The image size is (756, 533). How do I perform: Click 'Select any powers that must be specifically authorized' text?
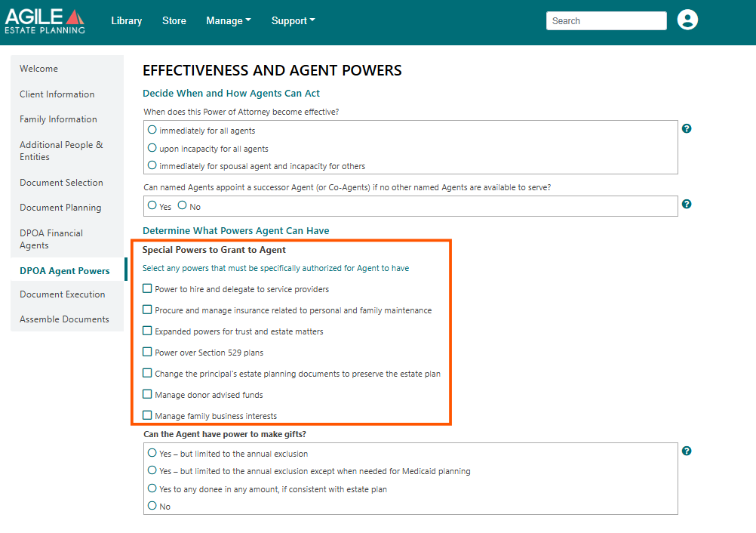(275, 268)
